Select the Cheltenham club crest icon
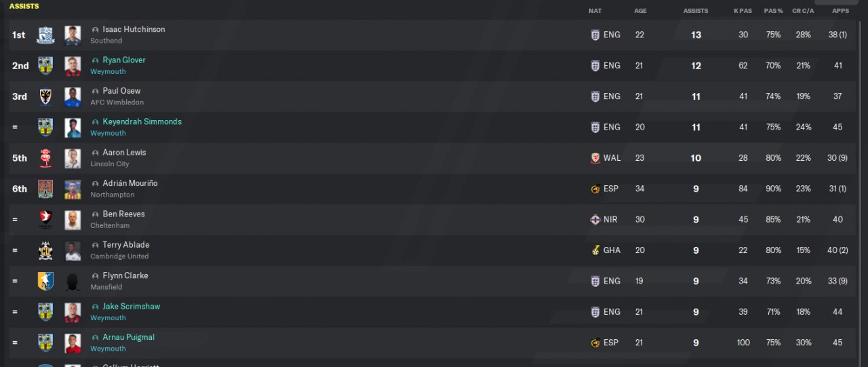Image resolution: width=868 pixels, height=367 pixels. [x=45, y=220]
